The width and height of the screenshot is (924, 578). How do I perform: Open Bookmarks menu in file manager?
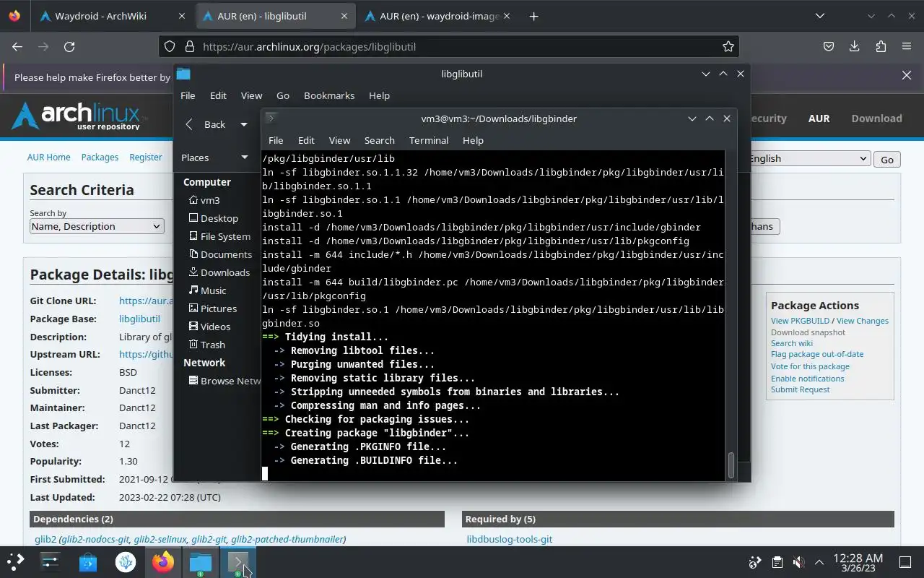329,95
